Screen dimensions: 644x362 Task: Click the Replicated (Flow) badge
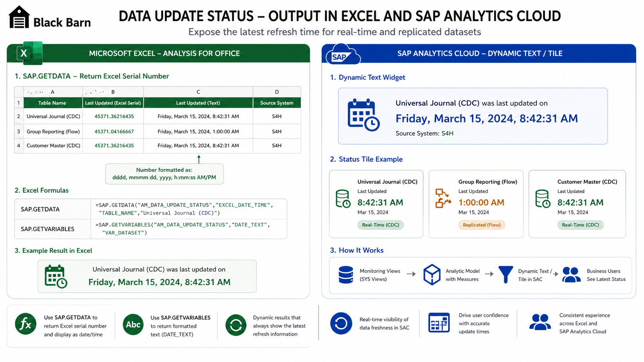point(481,225)
